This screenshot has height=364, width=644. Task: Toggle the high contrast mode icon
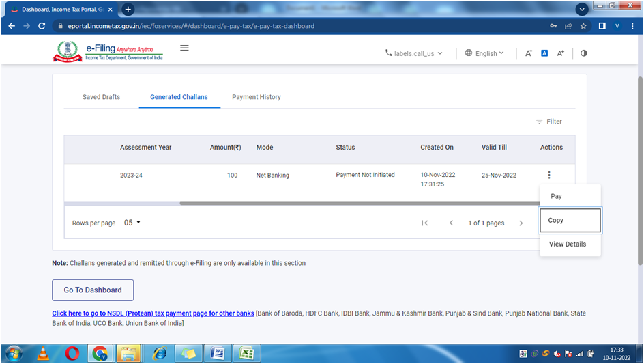(583, 53)
